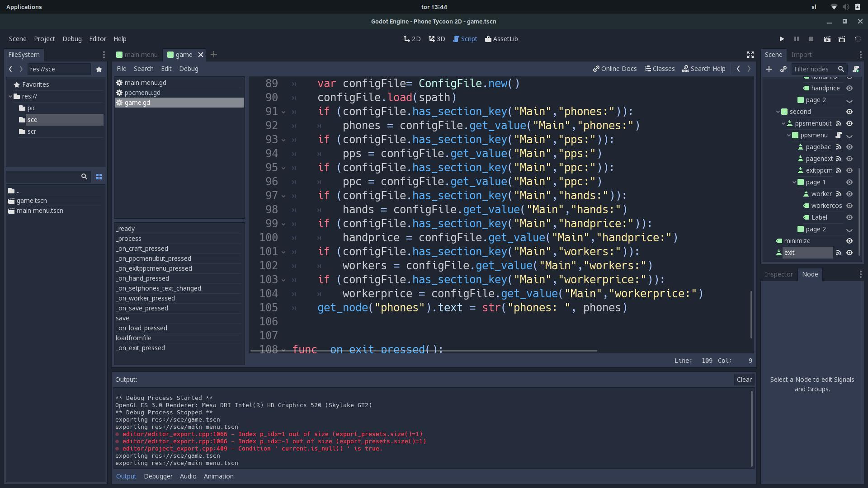
Task: Toggle visibility of handprice node
Action: click(849, 88)
